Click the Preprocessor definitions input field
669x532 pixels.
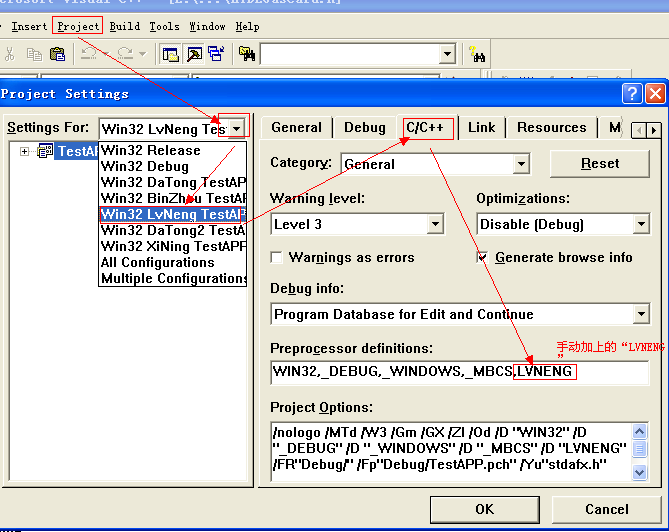pyautogui.click(x=460, y=372)
